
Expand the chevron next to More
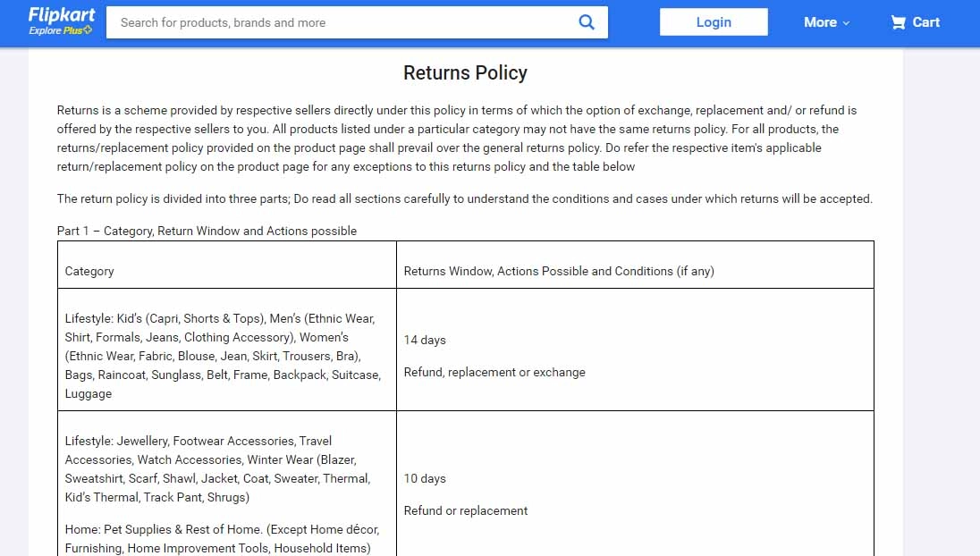844,23
